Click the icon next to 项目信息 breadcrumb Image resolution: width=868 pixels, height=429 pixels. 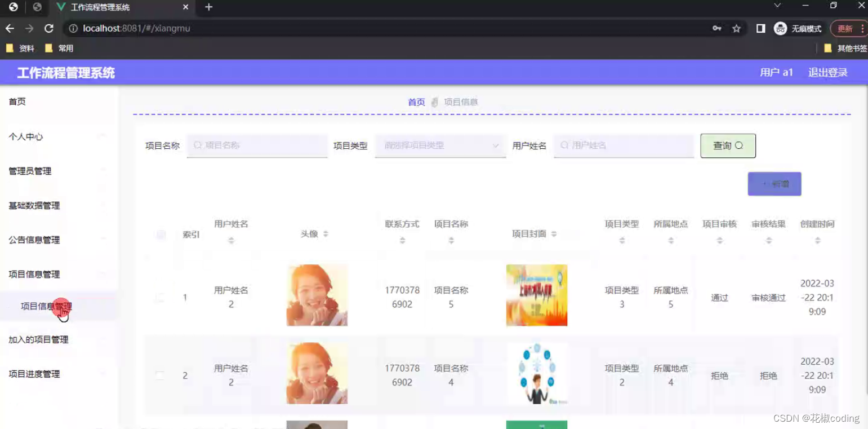point(434,102)
